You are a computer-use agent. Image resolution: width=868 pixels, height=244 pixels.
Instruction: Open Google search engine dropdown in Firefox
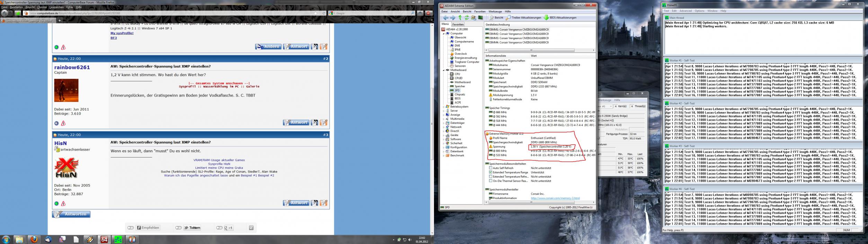(332, 13)
